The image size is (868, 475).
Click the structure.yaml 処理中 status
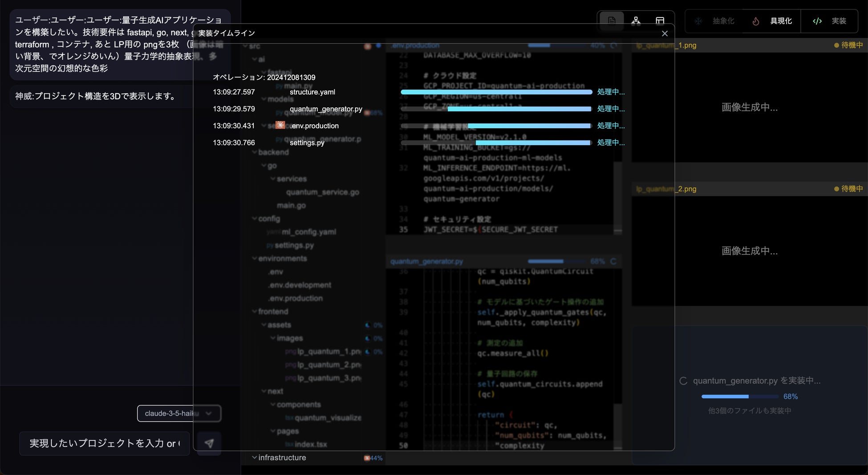tap(610, 92)
